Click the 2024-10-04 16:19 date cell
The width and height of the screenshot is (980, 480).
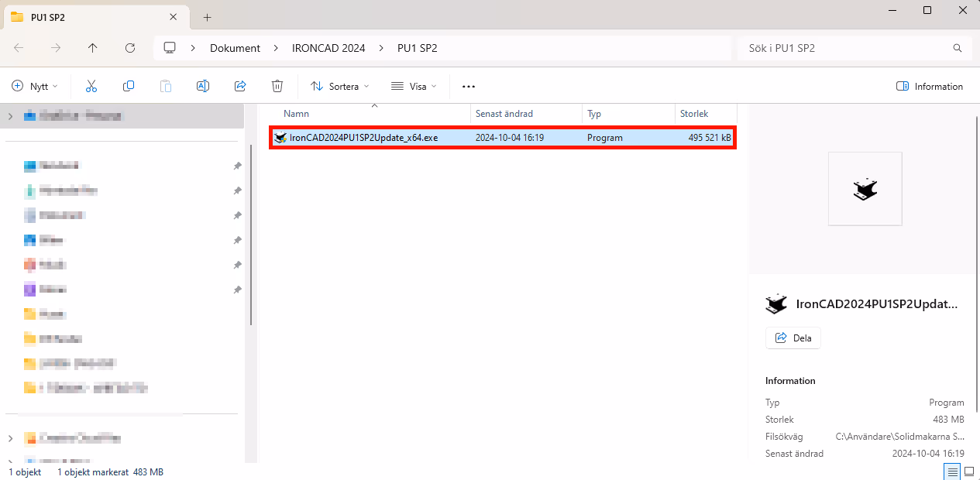click(x=510, y=138)
